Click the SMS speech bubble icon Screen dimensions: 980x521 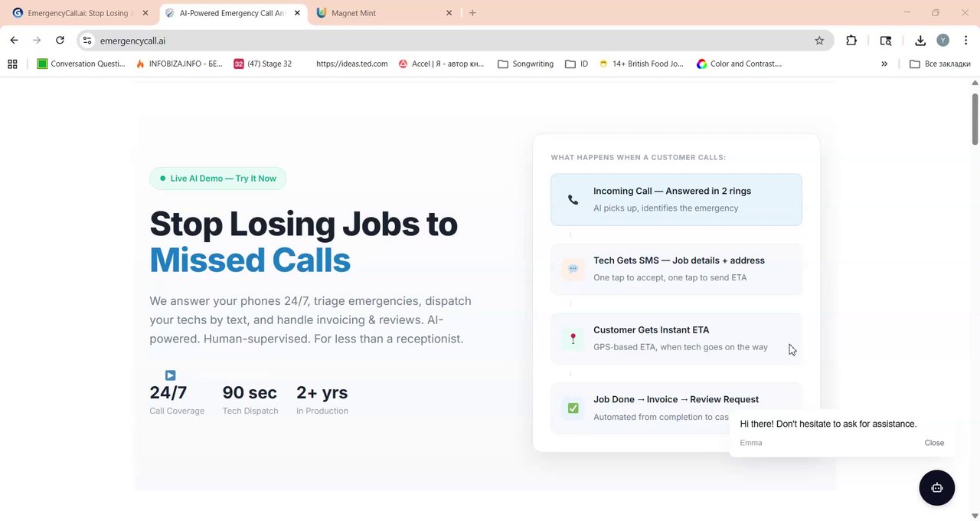(x=573, y=269)
